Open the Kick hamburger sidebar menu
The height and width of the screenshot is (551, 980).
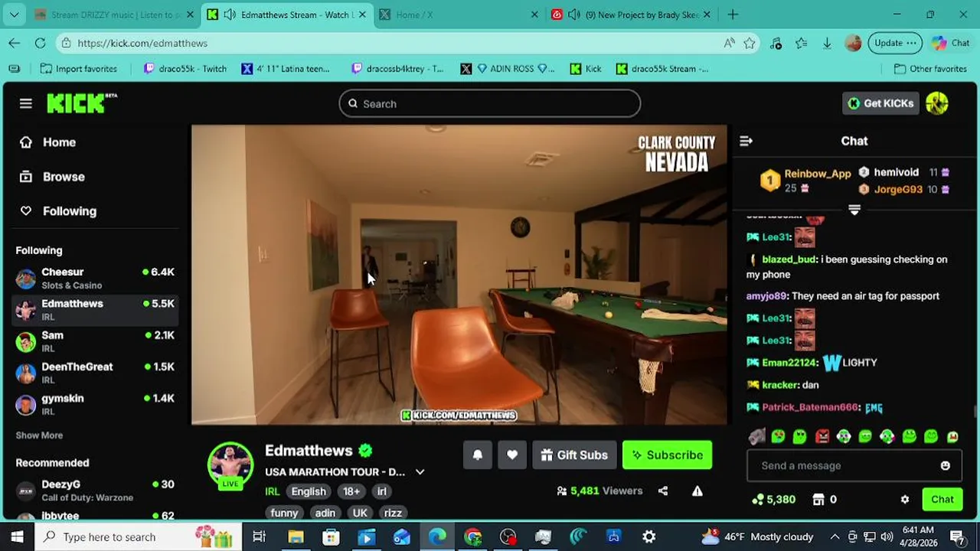26,103
